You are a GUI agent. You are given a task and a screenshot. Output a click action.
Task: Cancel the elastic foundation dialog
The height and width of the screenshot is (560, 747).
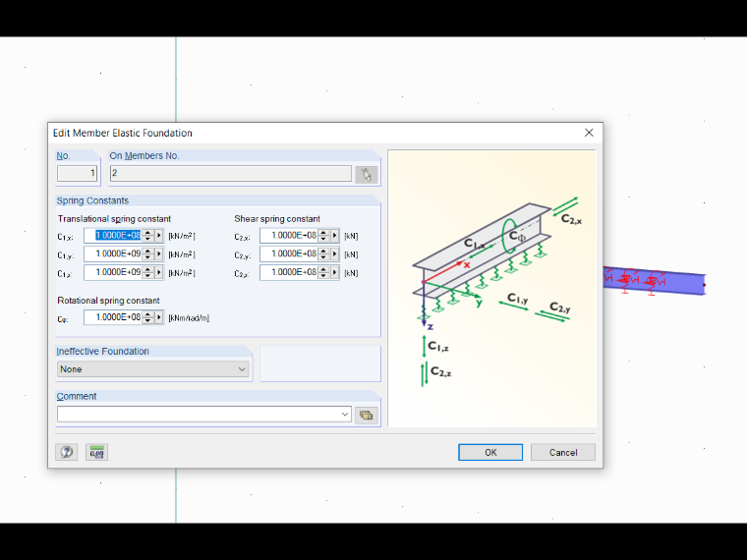point(562,452)
